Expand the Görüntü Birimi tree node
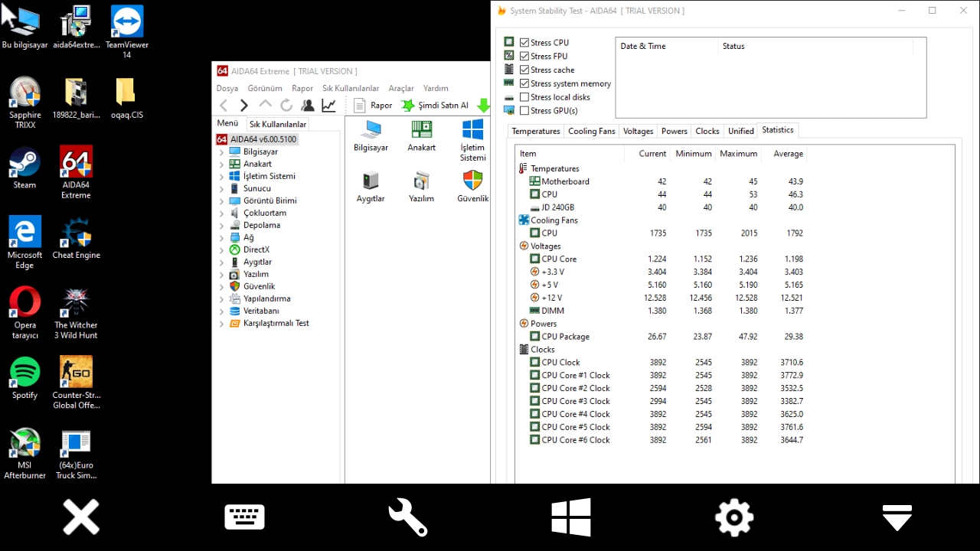The height and width of the screenshot is (551, 980). coord(222,201)
